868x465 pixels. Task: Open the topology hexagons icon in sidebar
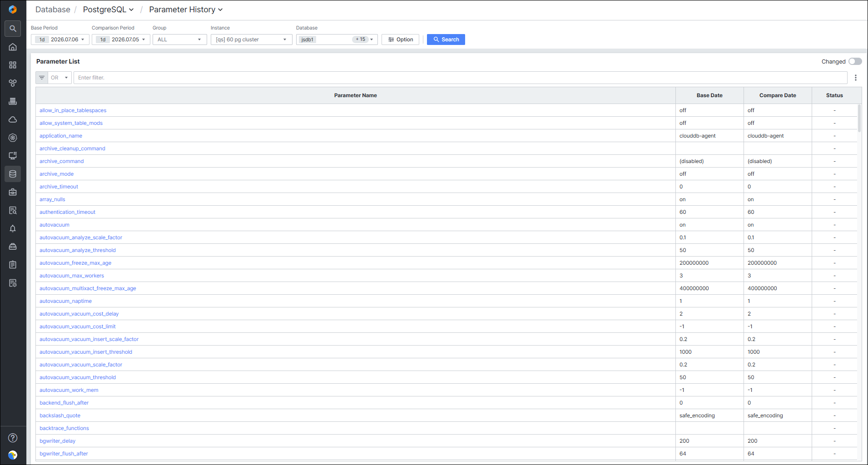(x=13, y=83)
